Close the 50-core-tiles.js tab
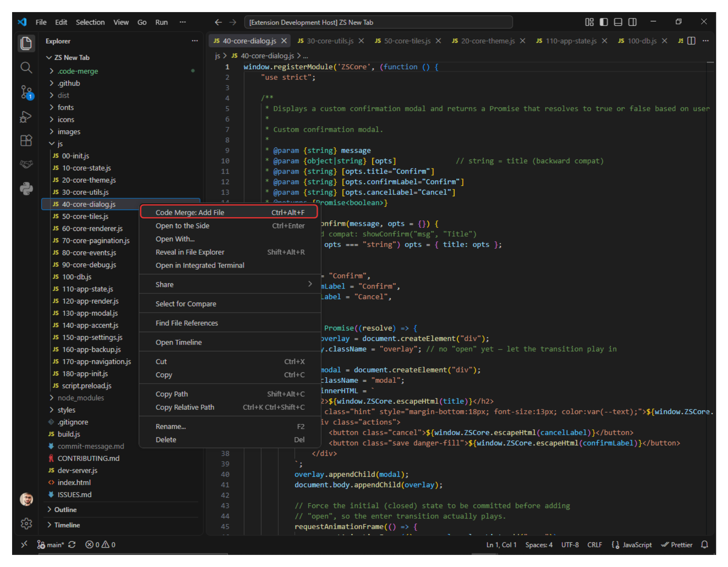 click(438, 41)
